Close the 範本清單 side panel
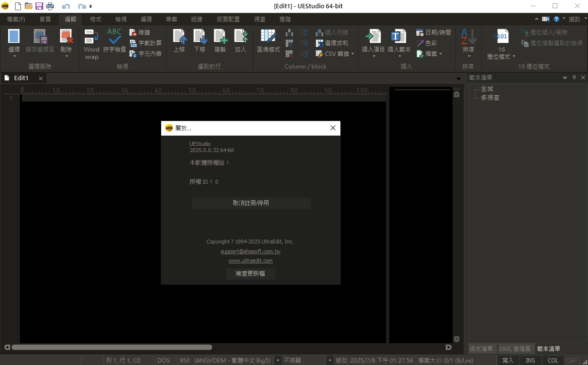 583,78
